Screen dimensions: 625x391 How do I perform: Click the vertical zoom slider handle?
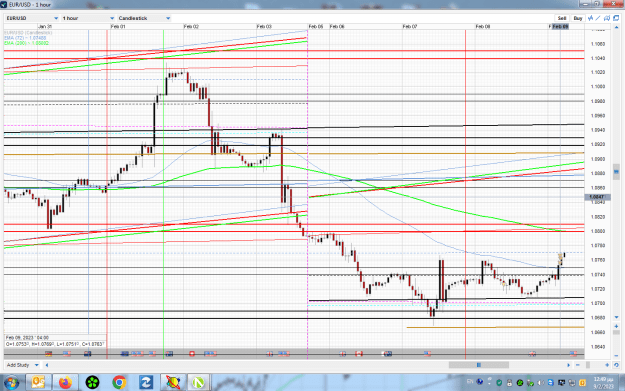(616, 333)
